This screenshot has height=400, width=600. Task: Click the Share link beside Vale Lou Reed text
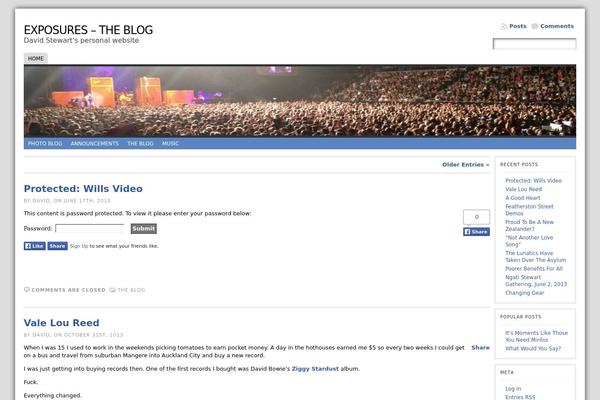point(480,348)
